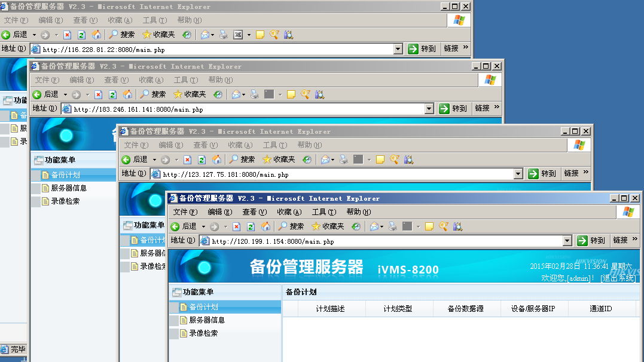The height and width of the screenshot is (362, 644).
Task: Click Home icon in 116.228.81.22 window
Action: pyautogui.click(x=96, y=35)
